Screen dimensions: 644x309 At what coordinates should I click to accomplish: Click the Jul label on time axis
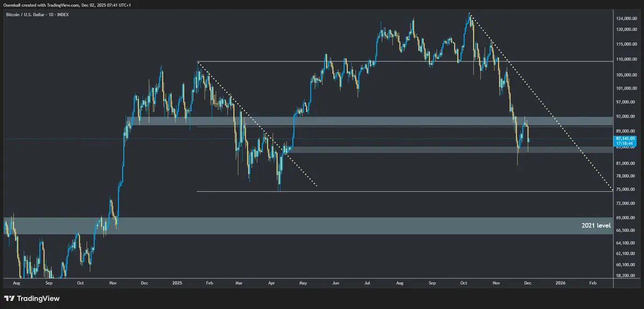[368, 282]
